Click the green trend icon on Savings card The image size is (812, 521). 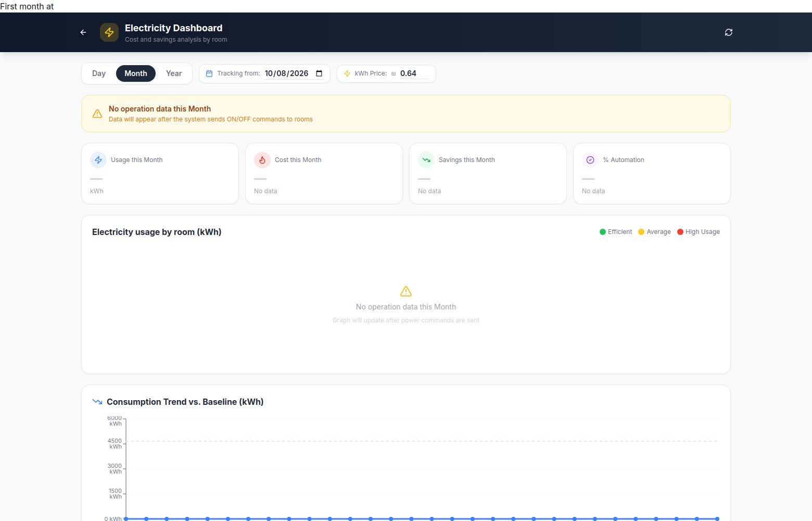point(426,160)
